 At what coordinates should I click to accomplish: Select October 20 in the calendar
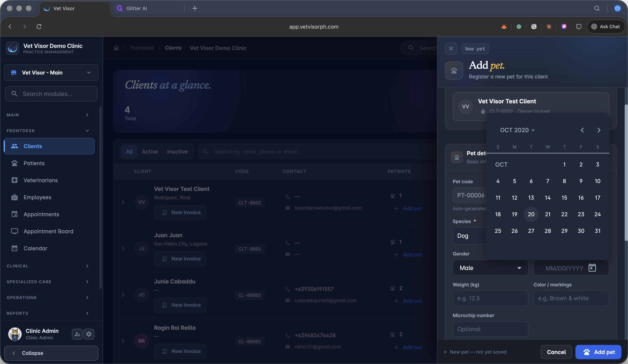tap(531, 214)
